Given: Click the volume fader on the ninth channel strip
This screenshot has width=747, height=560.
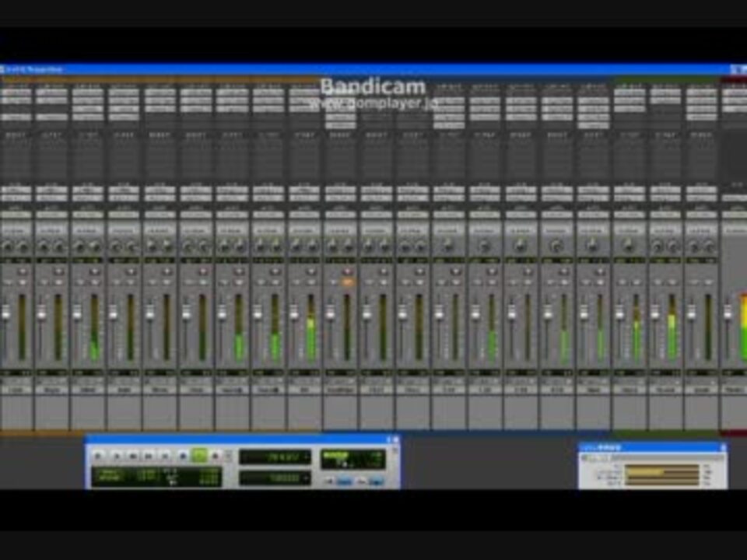Looking at the screenshot, I should [294, 313].
